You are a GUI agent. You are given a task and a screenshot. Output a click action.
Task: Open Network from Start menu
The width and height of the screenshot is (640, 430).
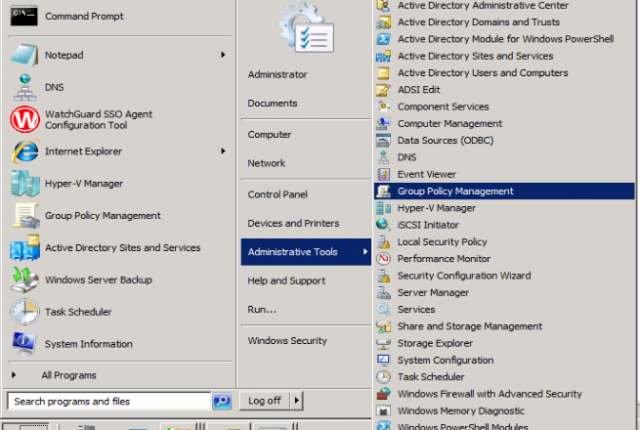coord(267,163)
